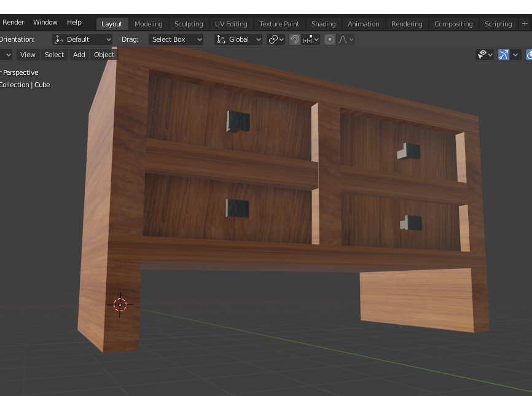Open the gizmo options dropdown arrow

click(x=515, y=55)
